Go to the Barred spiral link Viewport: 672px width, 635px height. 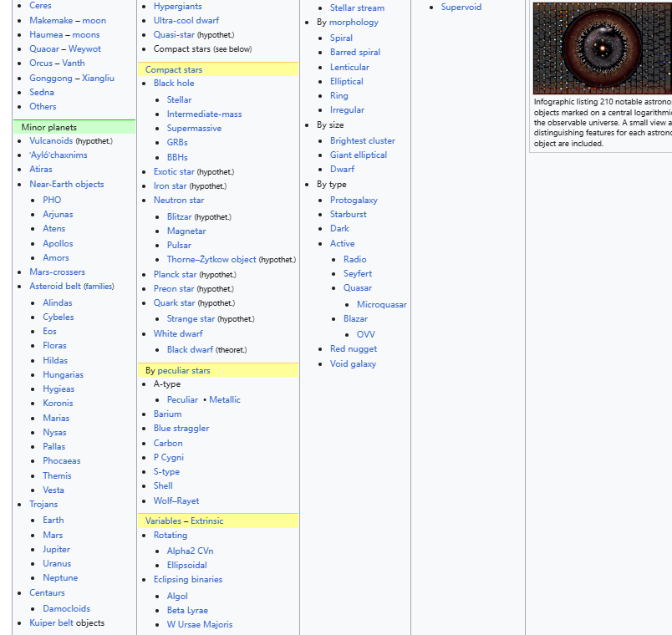click(x=355, y=52)
